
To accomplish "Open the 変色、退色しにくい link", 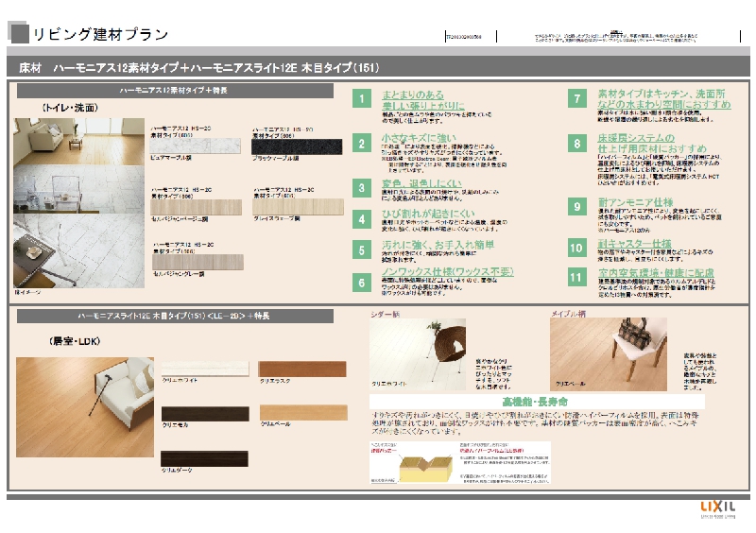I will 421,183.
